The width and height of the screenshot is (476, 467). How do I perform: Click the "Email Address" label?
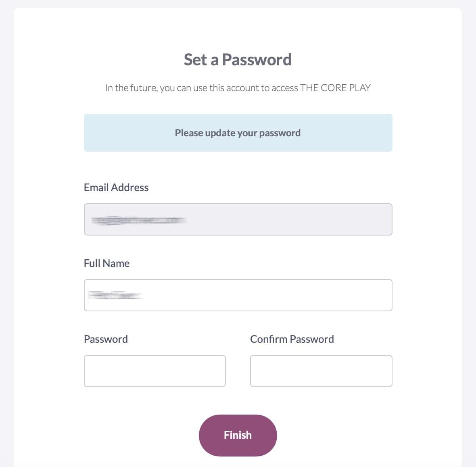pyautogui.click(x=116, y=188)
